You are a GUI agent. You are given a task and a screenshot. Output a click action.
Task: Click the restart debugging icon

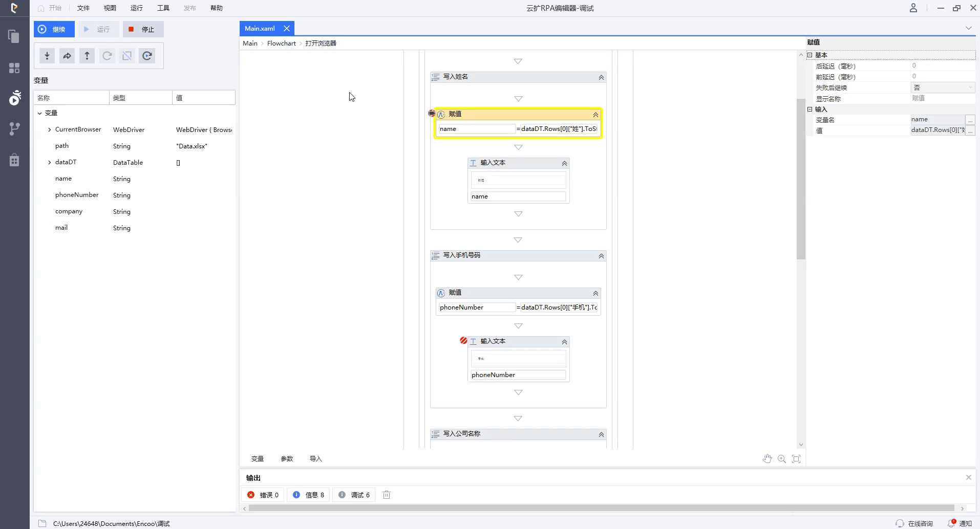(147, 56)
